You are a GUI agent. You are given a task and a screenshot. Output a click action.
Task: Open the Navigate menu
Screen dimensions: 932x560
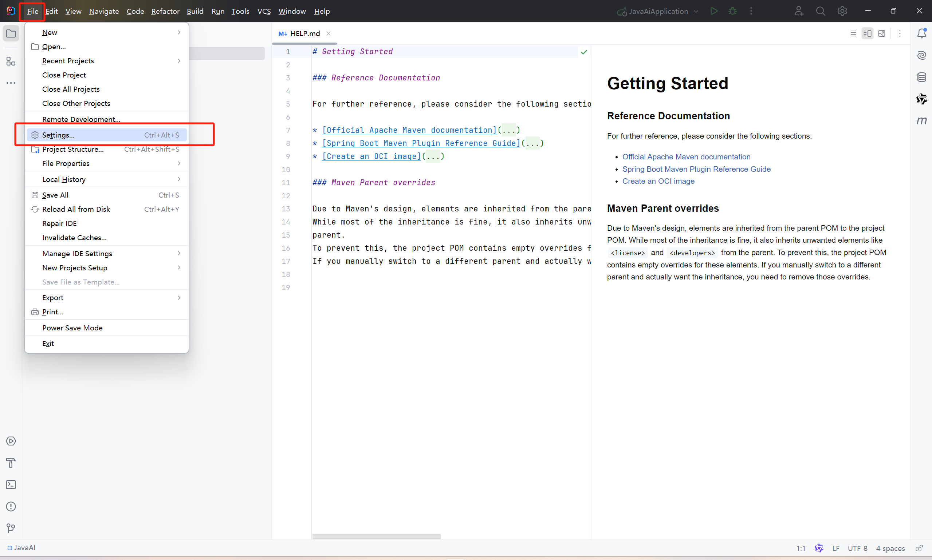tap(104, 11)
